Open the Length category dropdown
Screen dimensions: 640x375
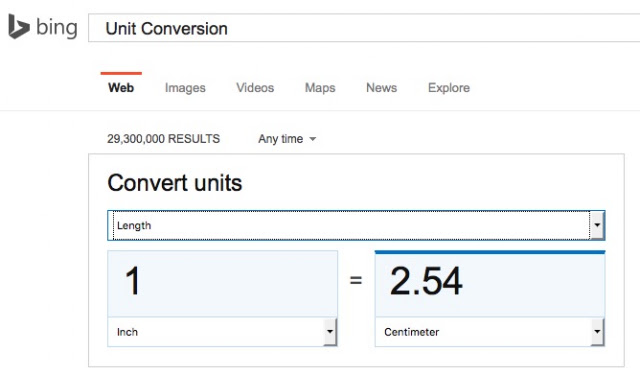356,225
